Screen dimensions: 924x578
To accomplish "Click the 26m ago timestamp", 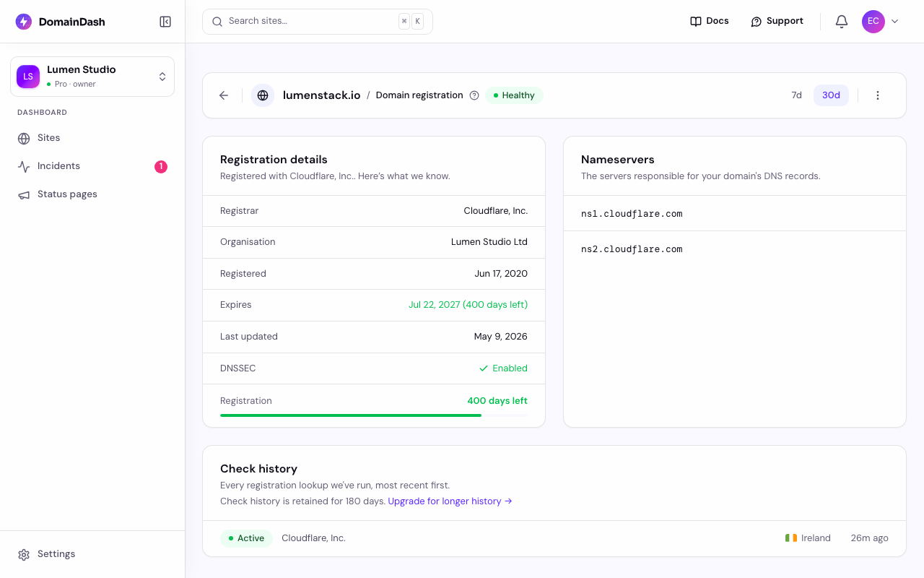I will click(870, 538).
